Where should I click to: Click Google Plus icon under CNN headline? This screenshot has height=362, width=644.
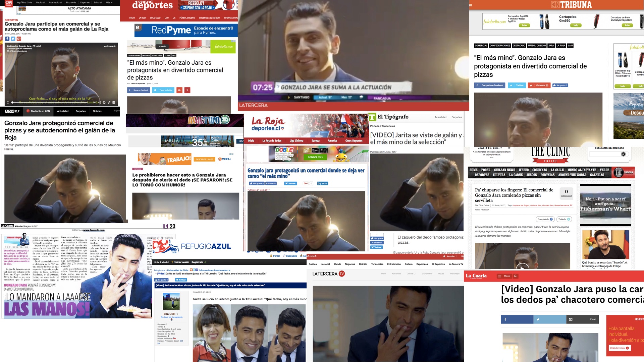pyautogui.click(x=19, y=39)
